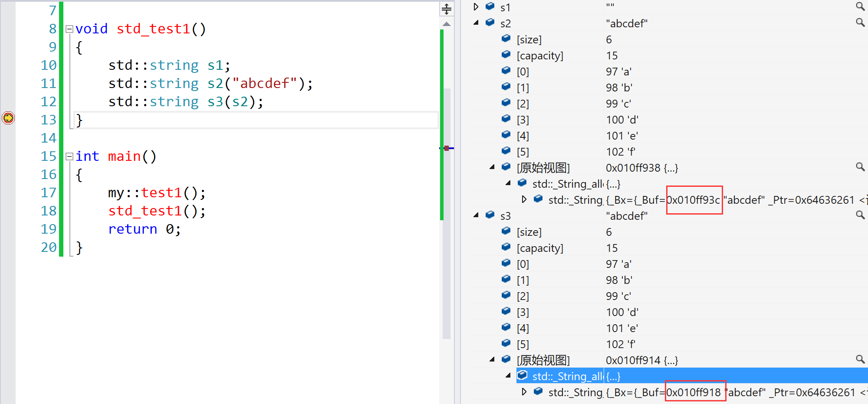Collapse the s2 variable node
868x404 pixels.
coord(476,23)
